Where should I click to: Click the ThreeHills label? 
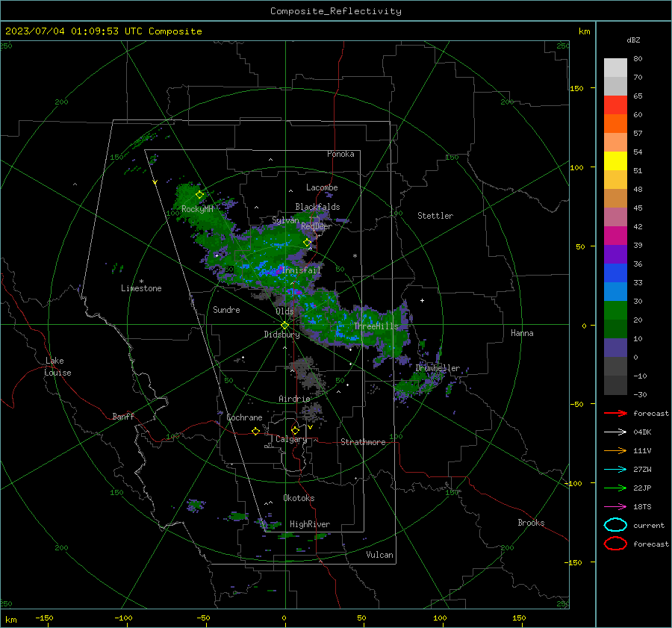(x=376, y=326)
